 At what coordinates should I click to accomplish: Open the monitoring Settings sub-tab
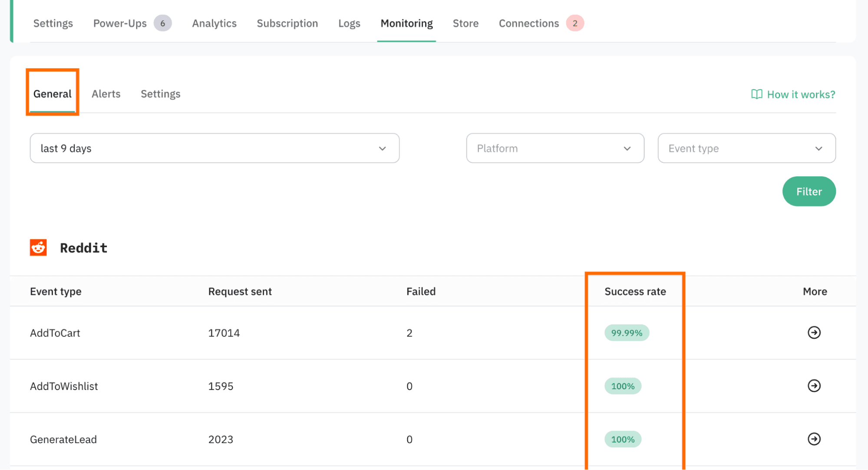coord(160,94)
